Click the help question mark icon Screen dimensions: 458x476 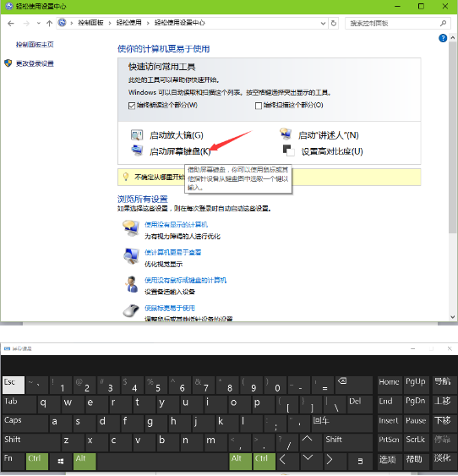coord(443,38)
